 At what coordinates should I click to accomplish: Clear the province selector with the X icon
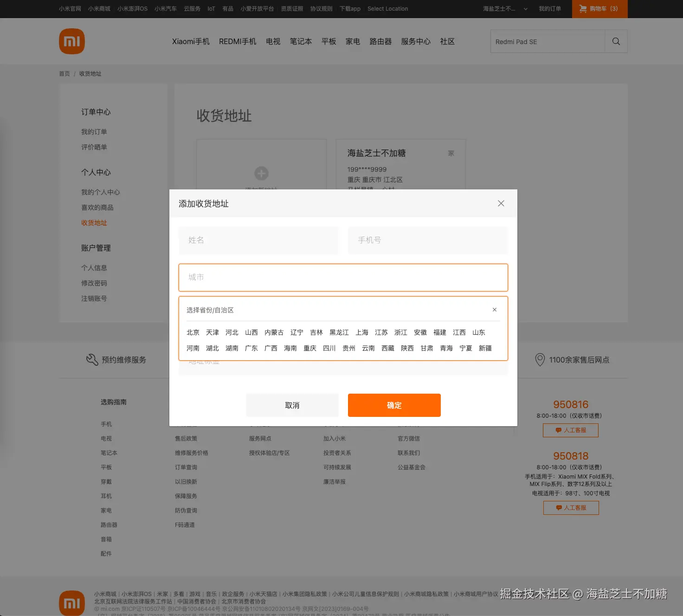click(494, 310)
